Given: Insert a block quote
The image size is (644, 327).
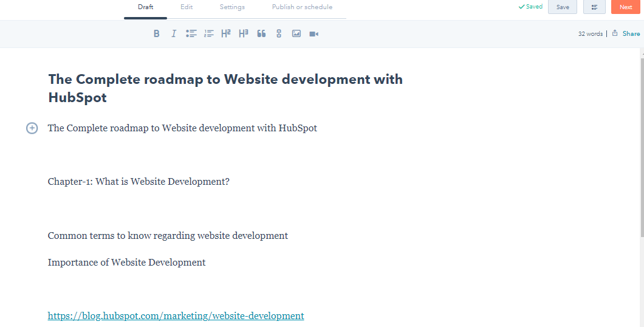Looking at the screenshot, I should pos(261,33).
